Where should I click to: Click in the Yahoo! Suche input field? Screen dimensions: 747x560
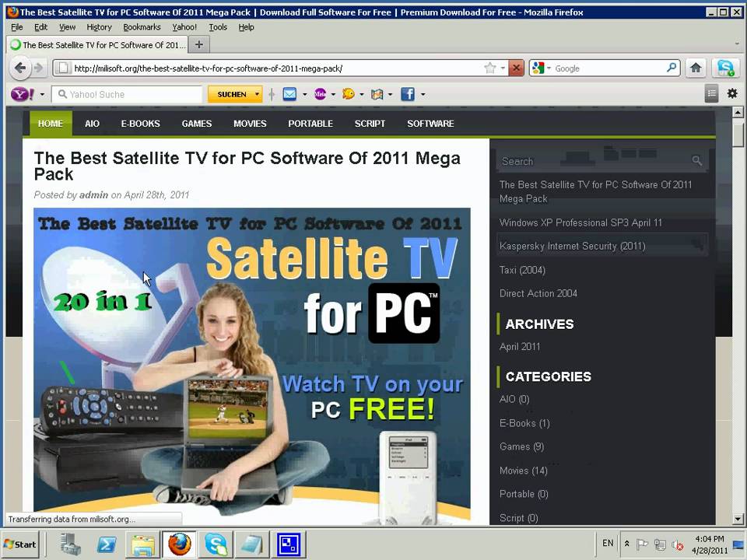127,94
